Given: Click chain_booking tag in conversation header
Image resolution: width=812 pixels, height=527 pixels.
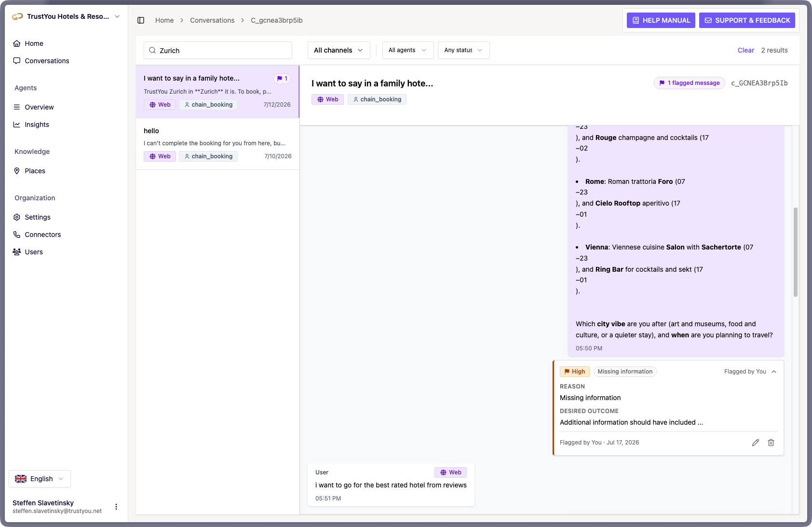Looking at the screenshot, I should [x=377, y=99].
